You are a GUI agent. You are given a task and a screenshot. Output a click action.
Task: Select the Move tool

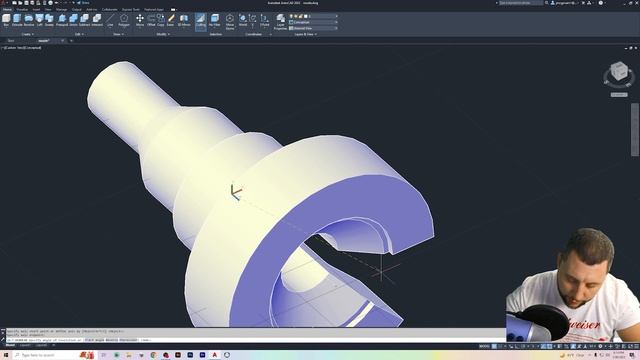pyautogui.click(x=140, y=20)
